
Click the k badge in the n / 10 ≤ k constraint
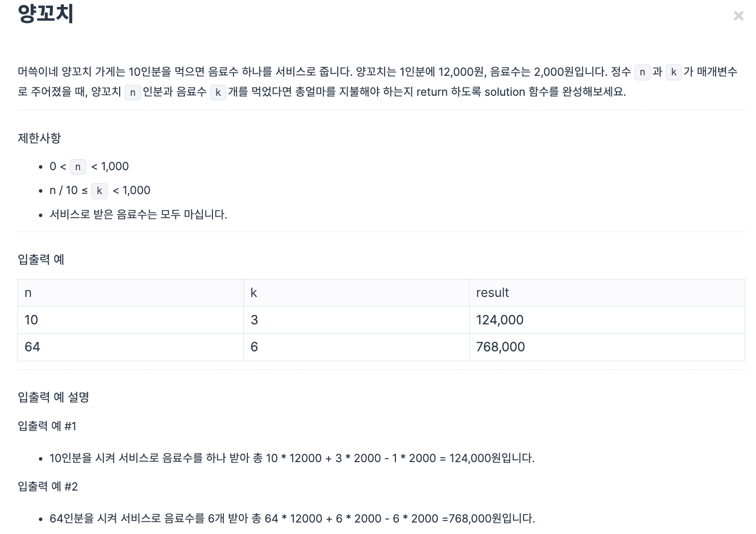click(99, 191)
